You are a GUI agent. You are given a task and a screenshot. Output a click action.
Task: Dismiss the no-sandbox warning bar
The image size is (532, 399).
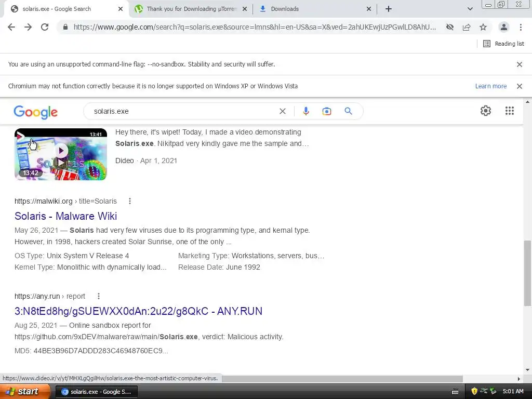pyautogui.click(x=520, y=64)
